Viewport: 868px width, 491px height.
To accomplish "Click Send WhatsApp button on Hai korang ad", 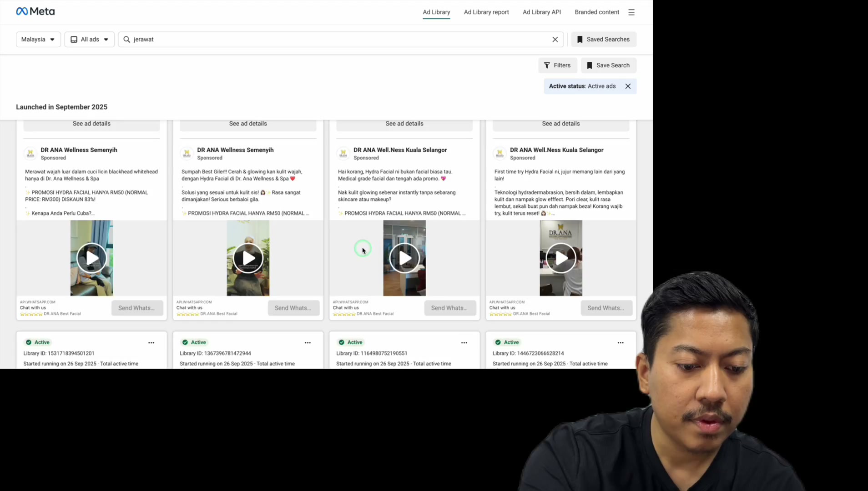I will (x=450, y=308).
